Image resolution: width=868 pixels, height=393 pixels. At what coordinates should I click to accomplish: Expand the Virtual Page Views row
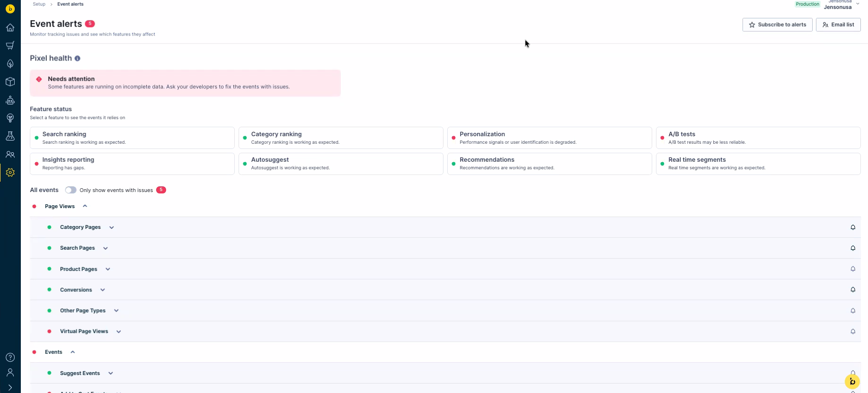pos(119,332)
